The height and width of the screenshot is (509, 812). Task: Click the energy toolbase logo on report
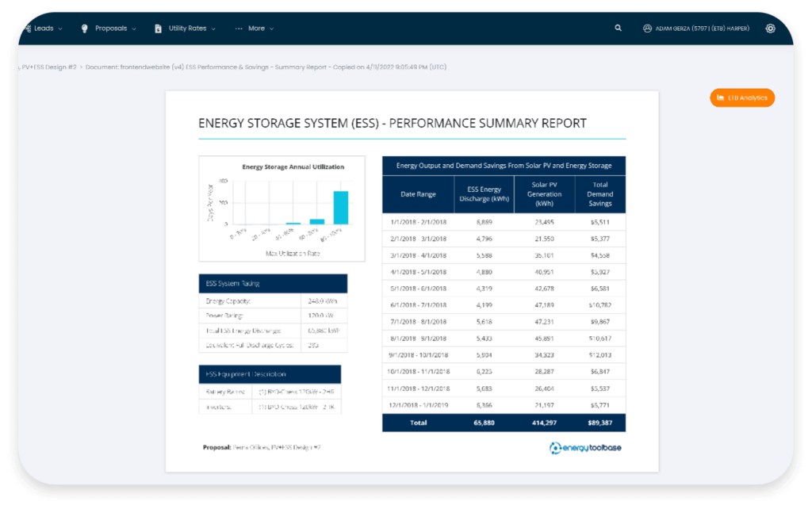[x=588, y=448]
